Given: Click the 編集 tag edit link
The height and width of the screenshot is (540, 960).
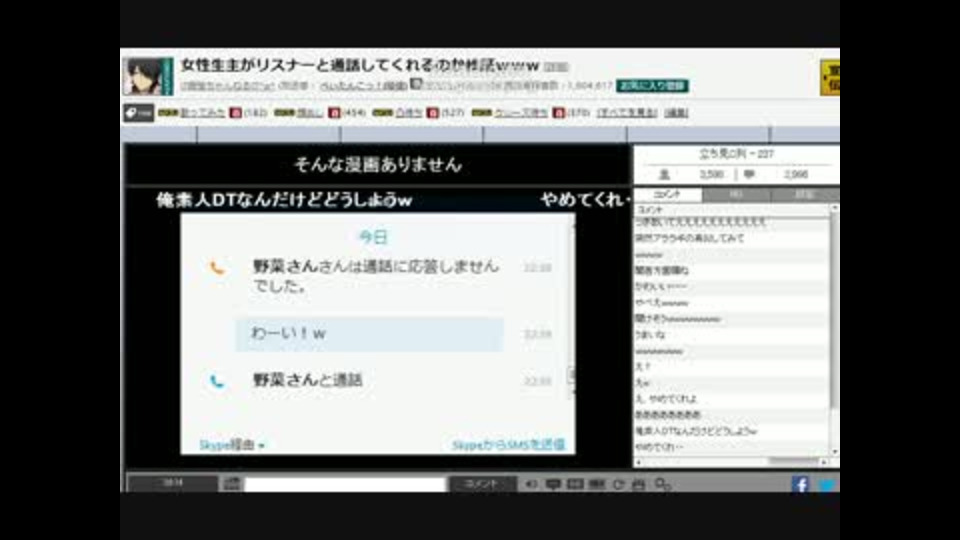Looking at the screenshot, I should [677, 113].
